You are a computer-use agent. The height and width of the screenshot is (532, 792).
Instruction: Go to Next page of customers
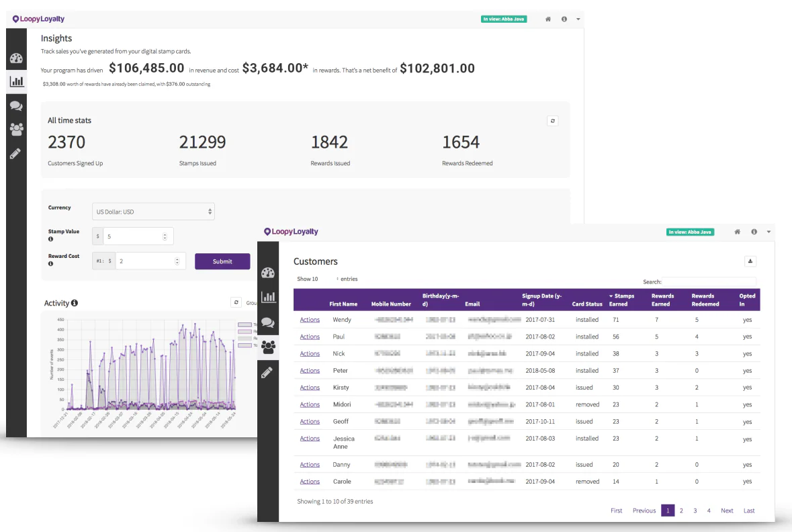coord(727,511)
